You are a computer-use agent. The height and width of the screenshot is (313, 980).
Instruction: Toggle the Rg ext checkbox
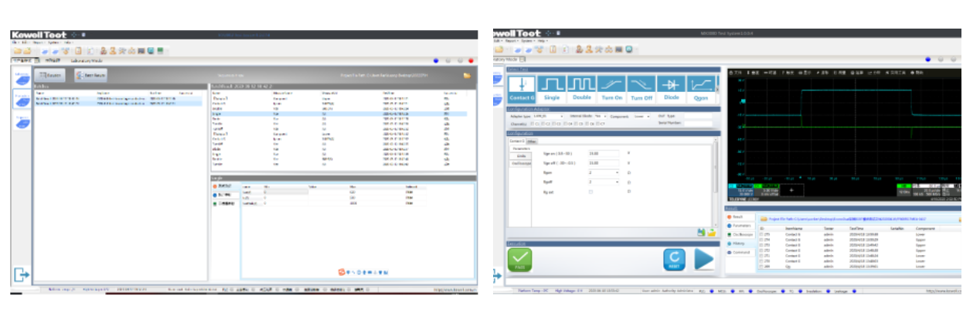[x=591, y=191]
